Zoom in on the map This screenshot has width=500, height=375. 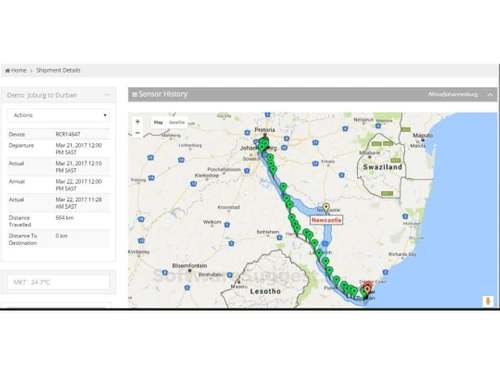tap(138, 122)
